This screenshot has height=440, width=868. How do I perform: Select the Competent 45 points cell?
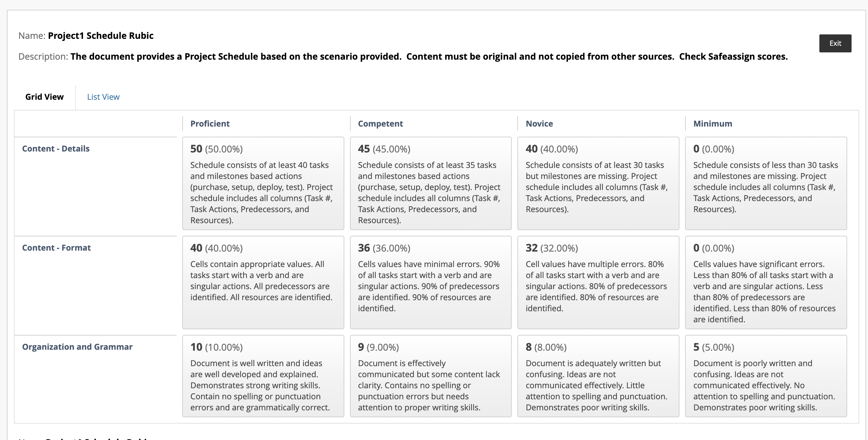click(x=431, y=183)
